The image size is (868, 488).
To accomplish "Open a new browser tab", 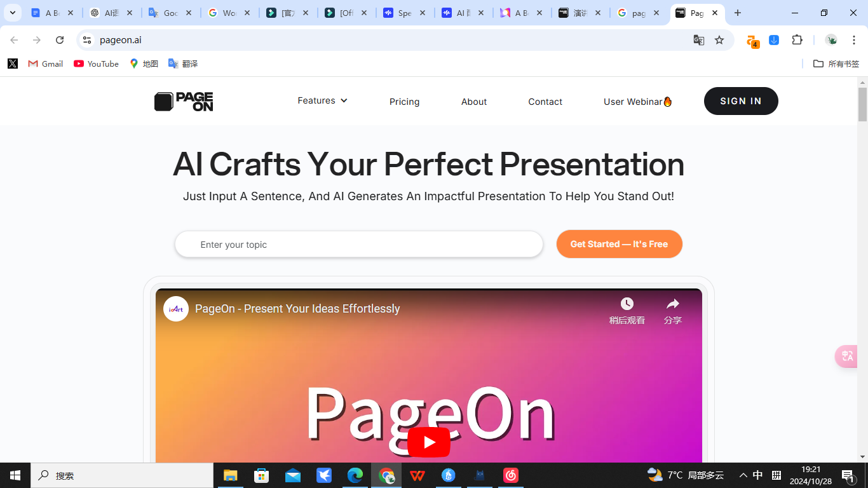I will [738, 13].
